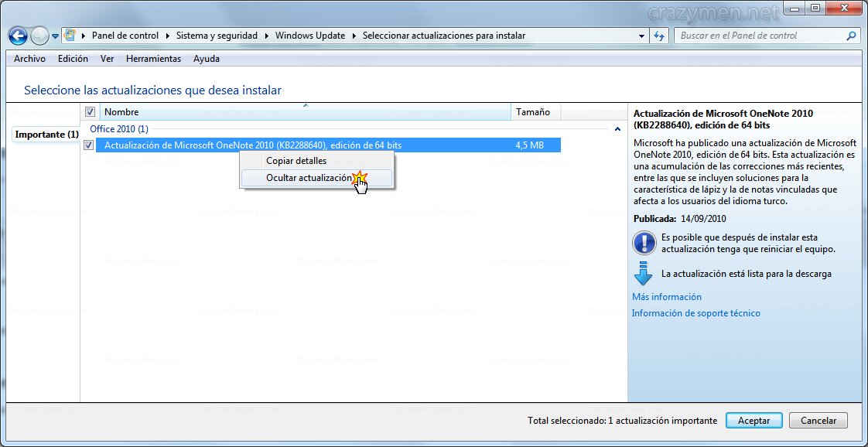Open the Ver menu
The height and width of the screenshot is (447, 868).
[x=108, y=59]
